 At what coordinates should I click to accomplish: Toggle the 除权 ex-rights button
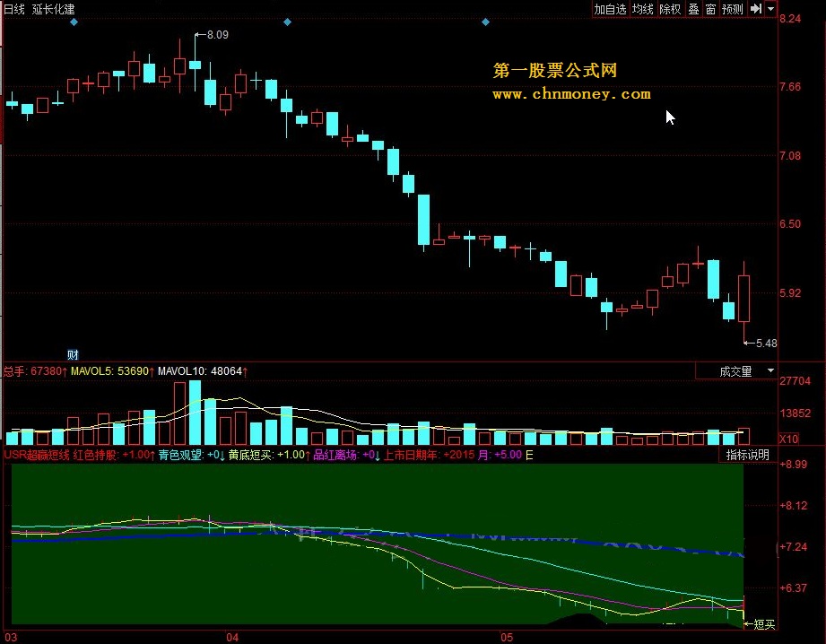[x=670, y=9]
